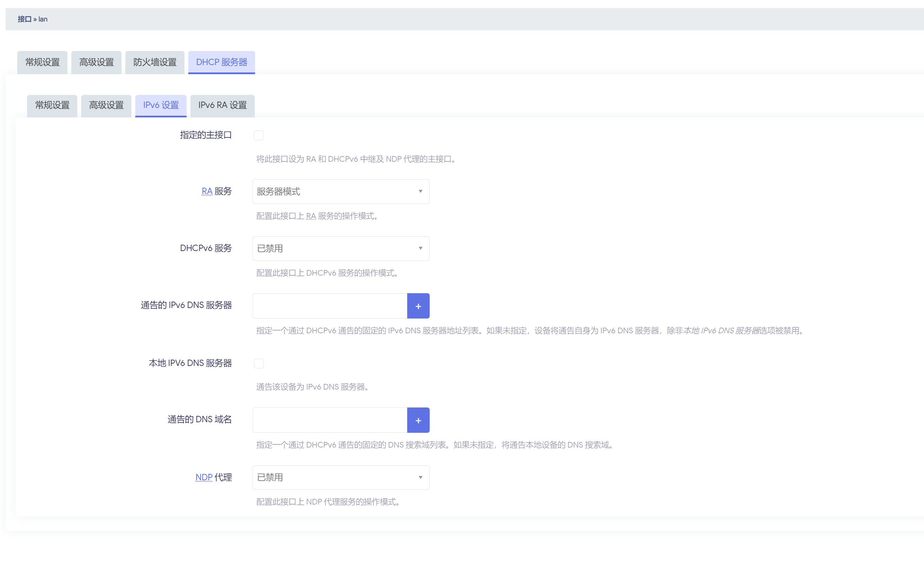The width and height of the screenshot is (924, 572).
Task: Expand the NDP 代理 dropdown
Action: 340,477
